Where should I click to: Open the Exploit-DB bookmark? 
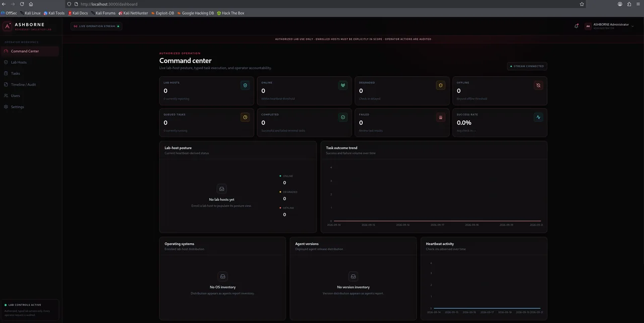[163, 13]
